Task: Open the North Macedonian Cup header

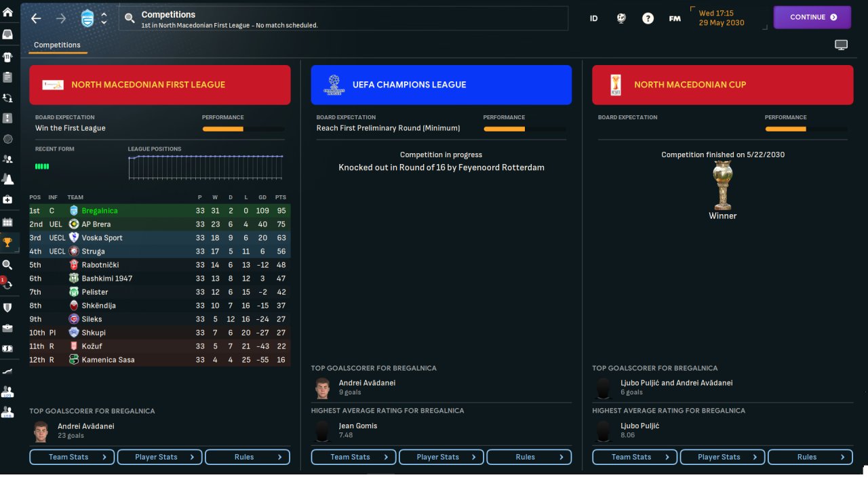Action: (x=723, y=85)
